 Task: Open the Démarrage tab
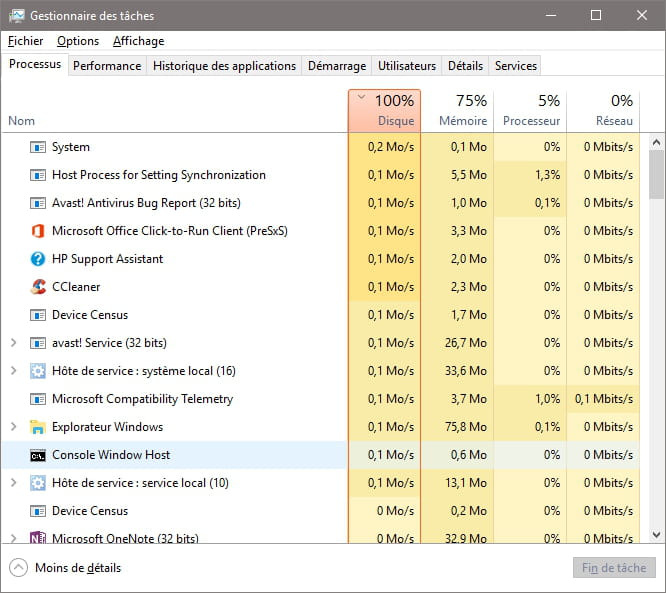(x=337, y=66)
